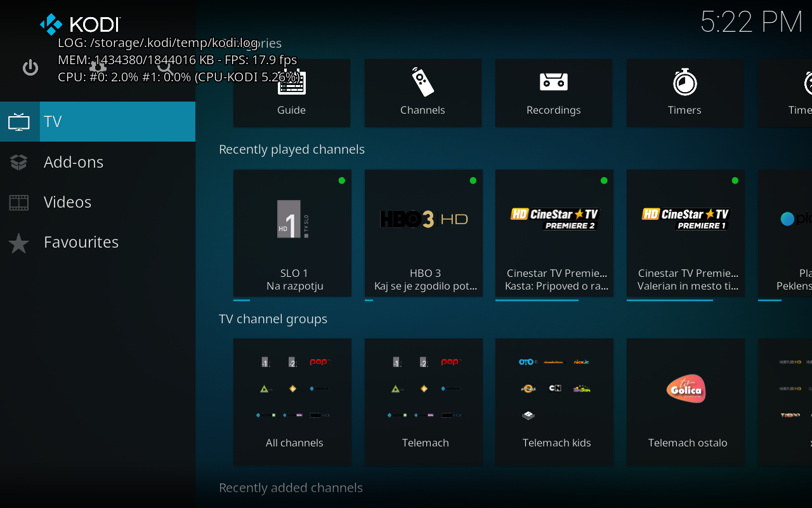
Task: Play Cinestar TV Premiere 1 channel
Action: point(686,233)
